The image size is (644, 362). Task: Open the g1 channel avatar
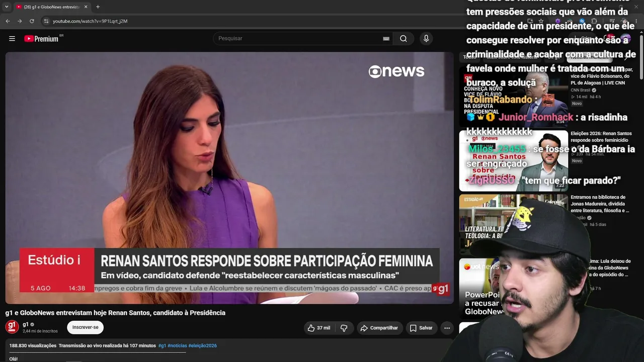(12, 327)
